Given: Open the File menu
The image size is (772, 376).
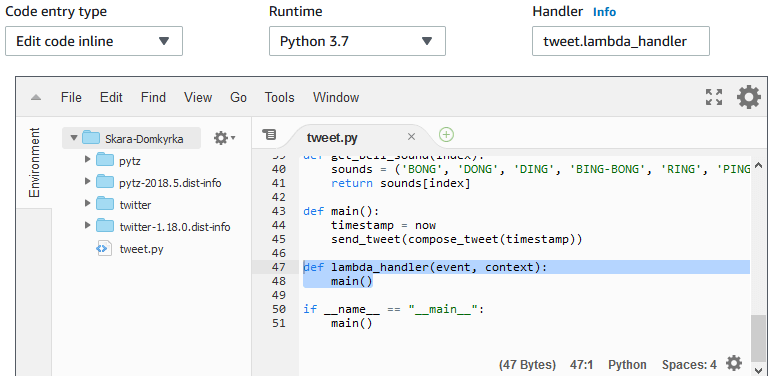Looking at the screenshot, I should click(x=71, y=97).
